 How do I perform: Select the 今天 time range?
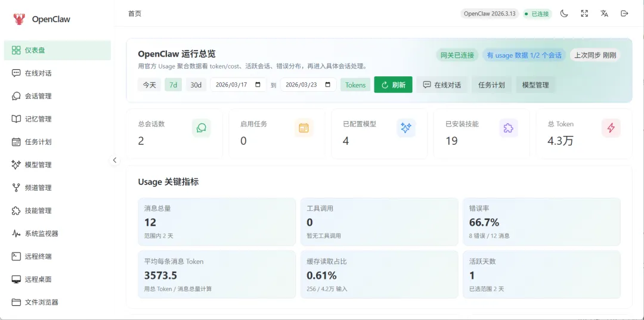tap(150, 85)
